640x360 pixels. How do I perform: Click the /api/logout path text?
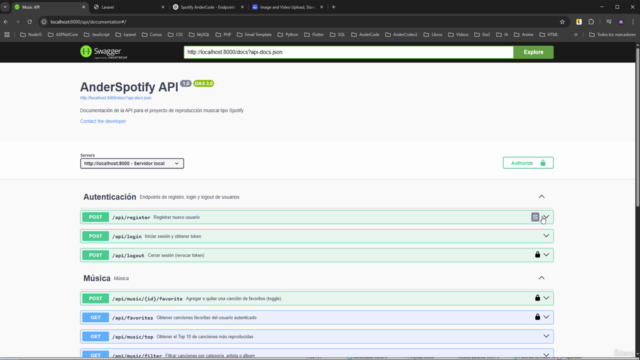click(128, 256)
